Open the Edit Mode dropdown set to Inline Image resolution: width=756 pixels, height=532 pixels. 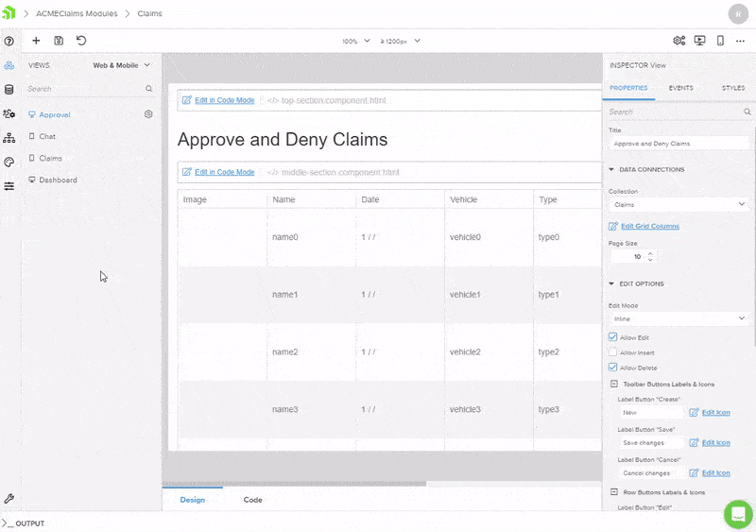point(678,318)
